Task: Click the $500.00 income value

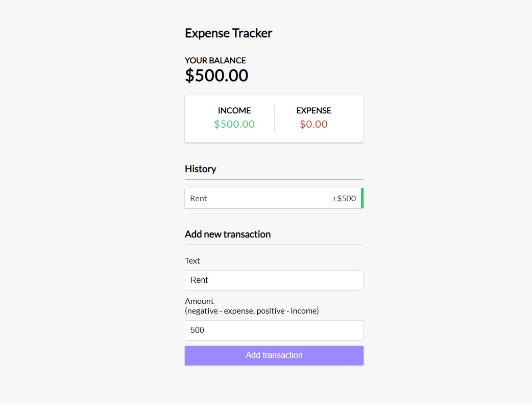Action: (x=234, y=124)
